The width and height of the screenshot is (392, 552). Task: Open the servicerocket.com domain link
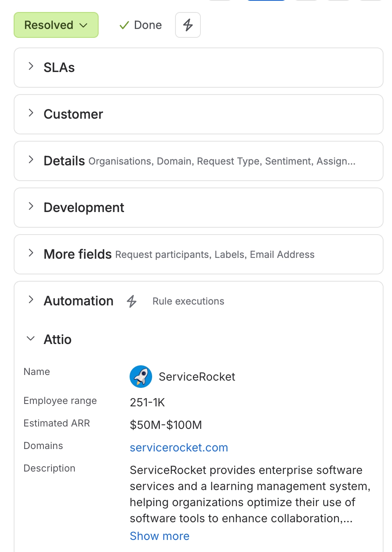click(179, 447)
